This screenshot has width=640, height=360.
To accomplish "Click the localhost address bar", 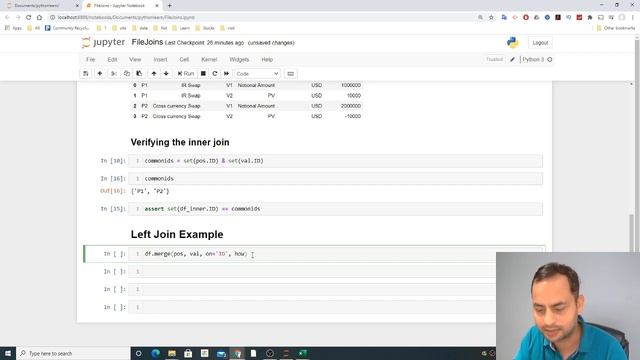I will [x=261, y=17].
